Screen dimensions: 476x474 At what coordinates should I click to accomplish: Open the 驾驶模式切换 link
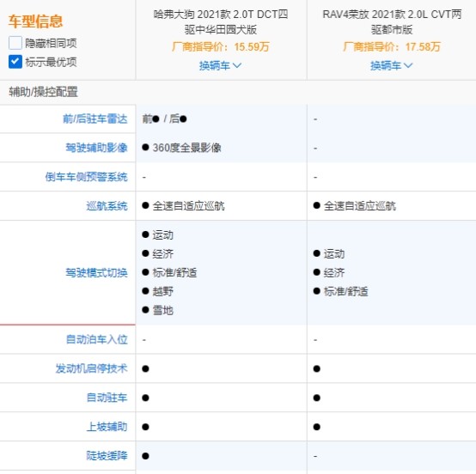click(x=96, y=273)
